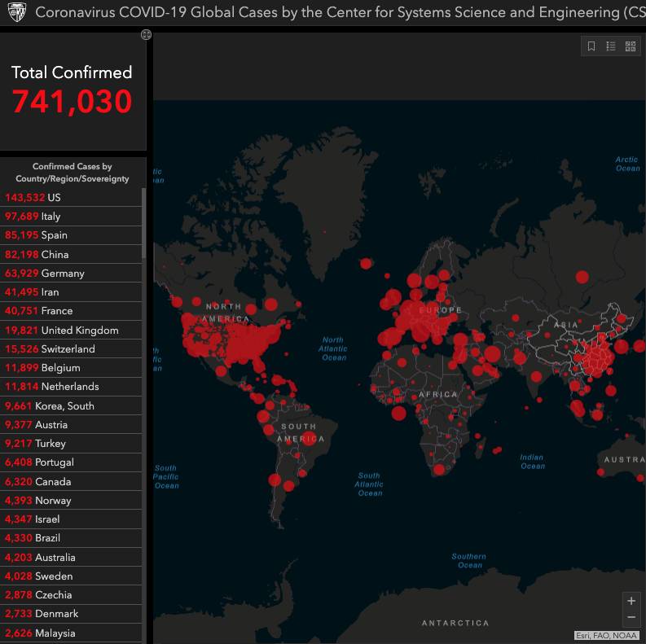Select Sweden in the country list
The width and height of the screenshot is (646, 644).
[71, 576]
